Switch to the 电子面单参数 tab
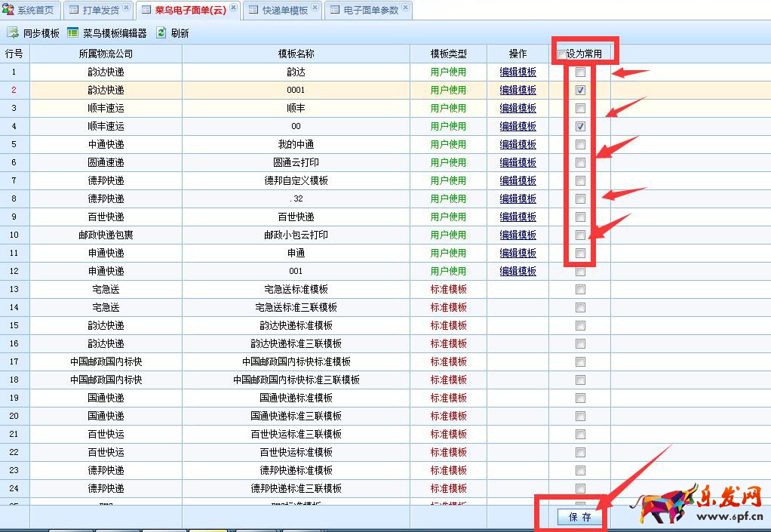This screenshot has height=532, width=771. 370,11
